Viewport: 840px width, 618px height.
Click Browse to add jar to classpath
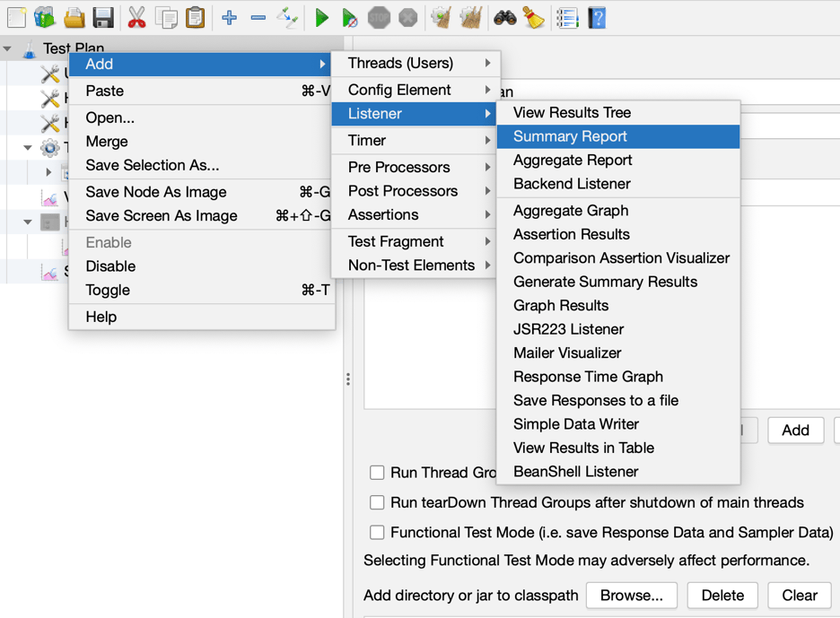click(x=631, y=595)
